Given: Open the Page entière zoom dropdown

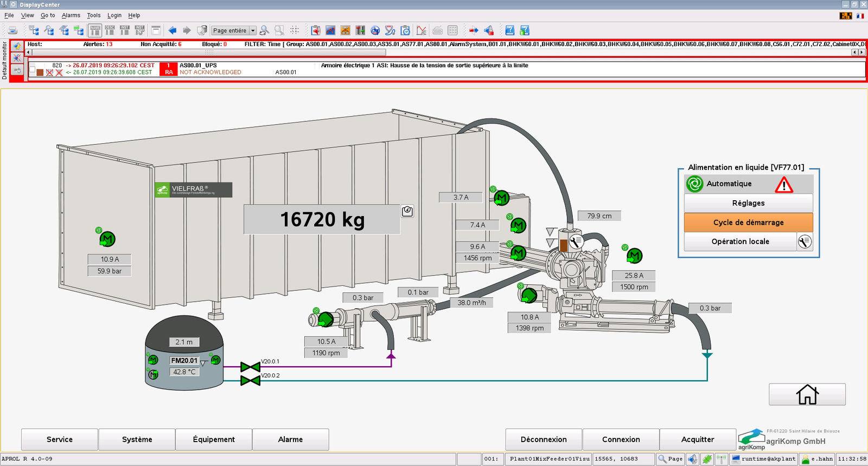Looking at the screenshot, I should pyautogui.click(x=252, y=31).
